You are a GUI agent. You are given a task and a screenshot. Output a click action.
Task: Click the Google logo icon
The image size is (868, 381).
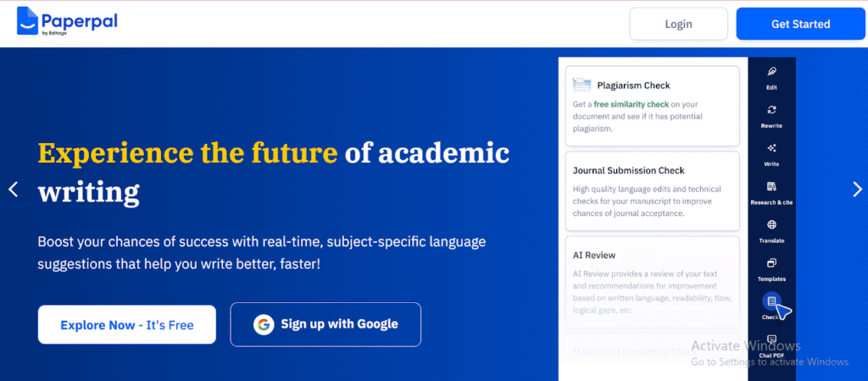coord(264,324)
